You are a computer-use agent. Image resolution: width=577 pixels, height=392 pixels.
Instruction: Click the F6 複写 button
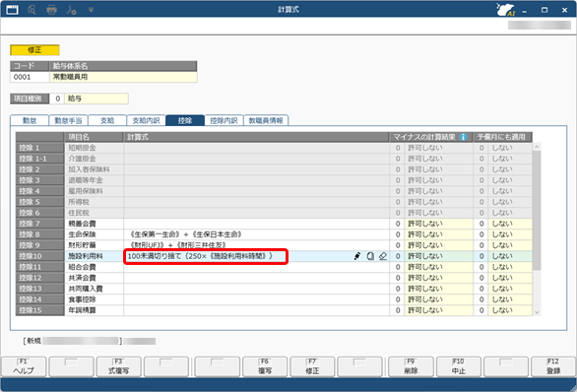point(265,366)
